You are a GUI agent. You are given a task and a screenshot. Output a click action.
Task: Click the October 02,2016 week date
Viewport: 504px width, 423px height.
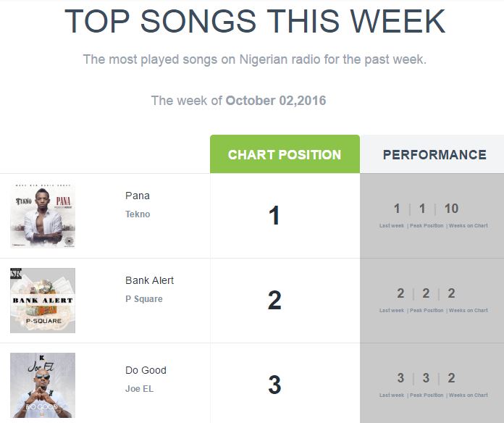click(276, 101)
